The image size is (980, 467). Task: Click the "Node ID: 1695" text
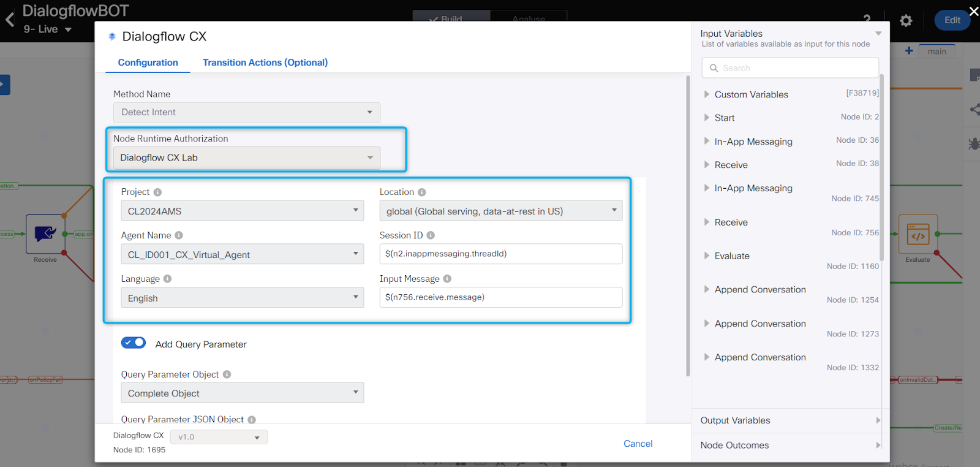click(140, 450)
